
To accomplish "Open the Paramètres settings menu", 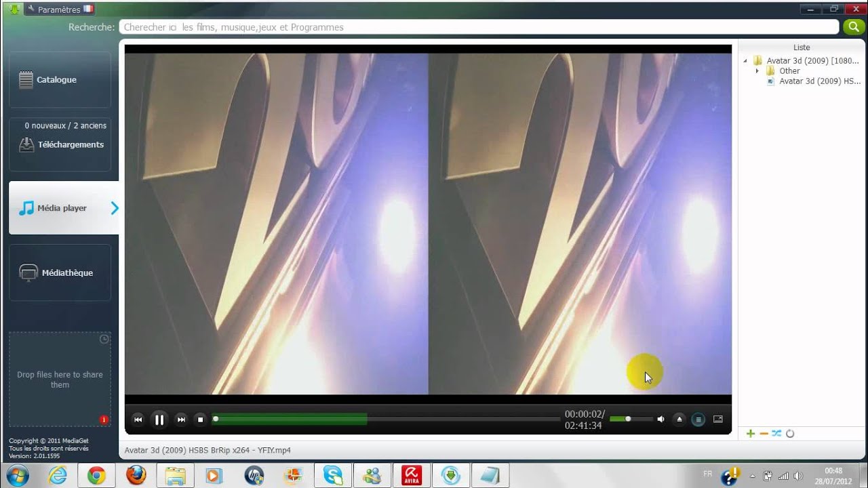I will [x=58, y=9].
